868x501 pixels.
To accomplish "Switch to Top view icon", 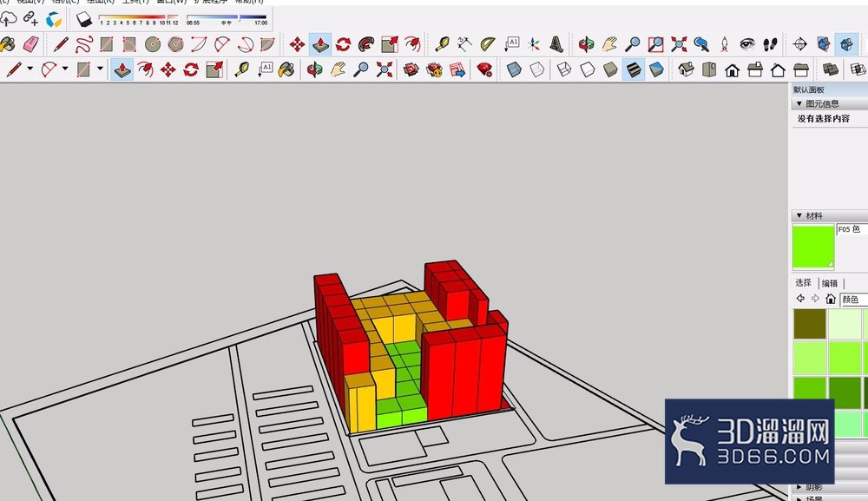I will (709, 69).
